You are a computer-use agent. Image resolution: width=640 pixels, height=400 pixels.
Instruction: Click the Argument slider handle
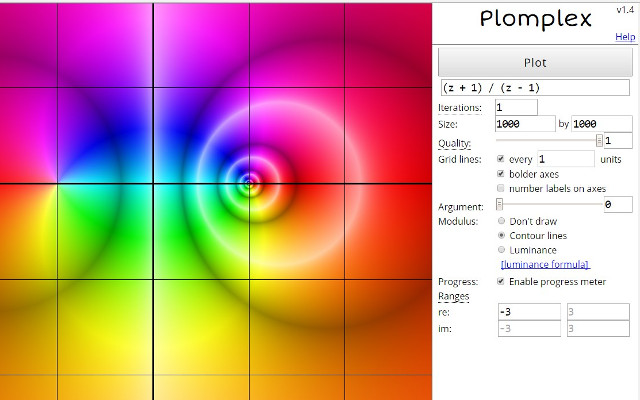click(x=499, y=204)
